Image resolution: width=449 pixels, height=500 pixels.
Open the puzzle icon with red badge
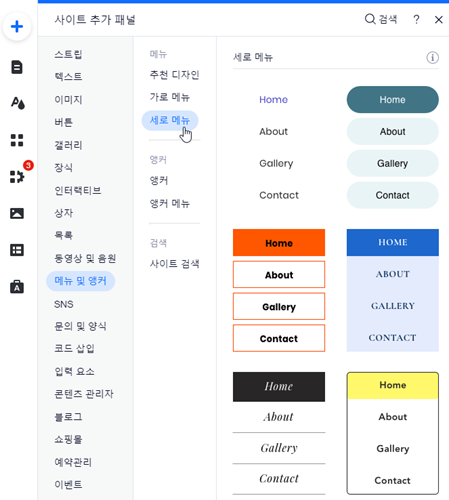point(17,176)
